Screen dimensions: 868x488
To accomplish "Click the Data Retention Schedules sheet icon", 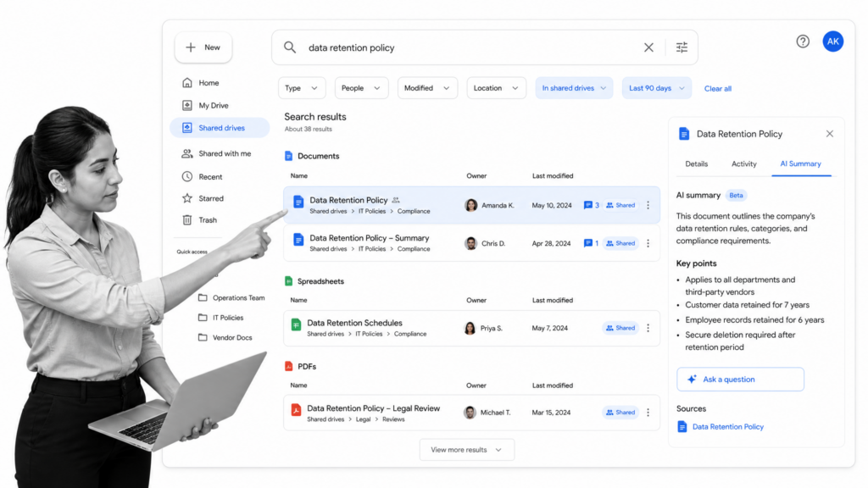I will (296, 324).
